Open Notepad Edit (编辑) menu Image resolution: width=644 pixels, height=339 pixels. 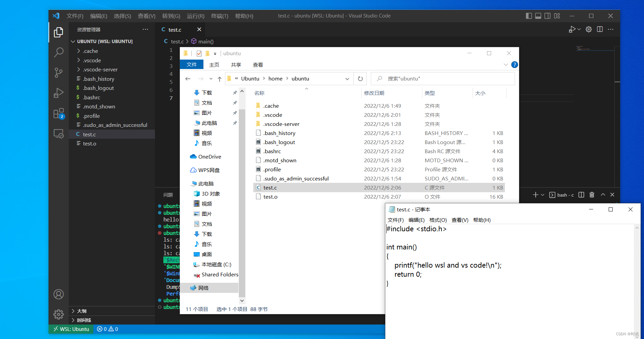416,220
